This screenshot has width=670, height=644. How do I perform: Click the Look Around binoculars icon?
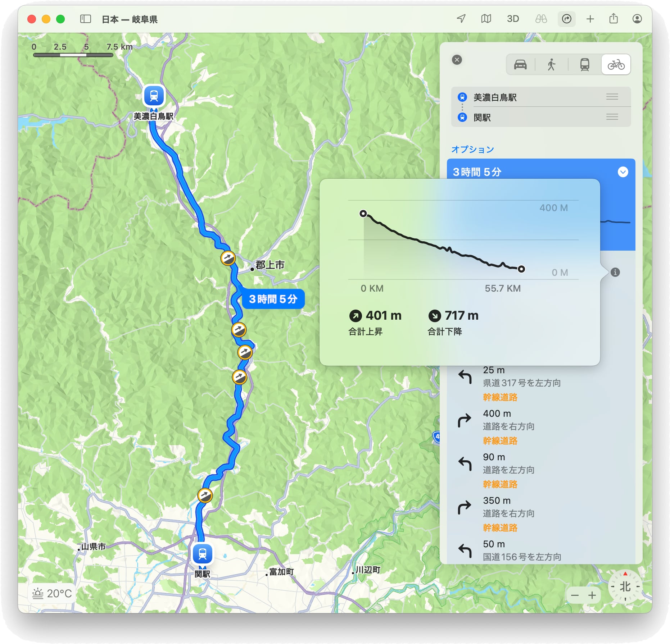[541, 19]
